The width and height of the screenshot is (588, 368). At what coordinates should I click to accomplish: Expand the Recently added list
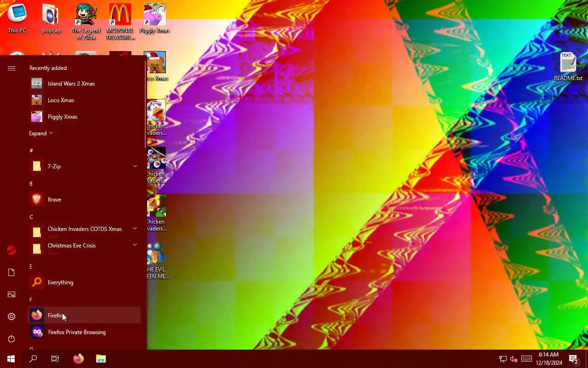(41, 133)
